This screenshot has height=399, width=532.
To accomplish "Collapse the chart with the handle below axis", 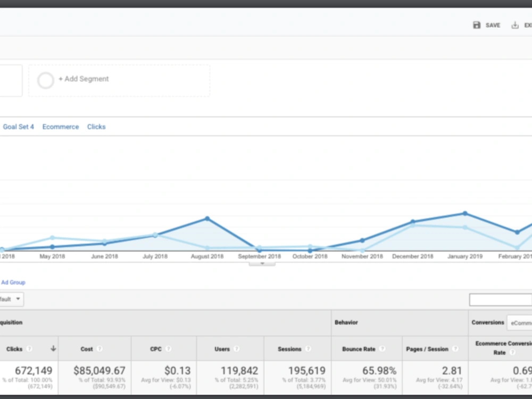I will pos(262,264).
